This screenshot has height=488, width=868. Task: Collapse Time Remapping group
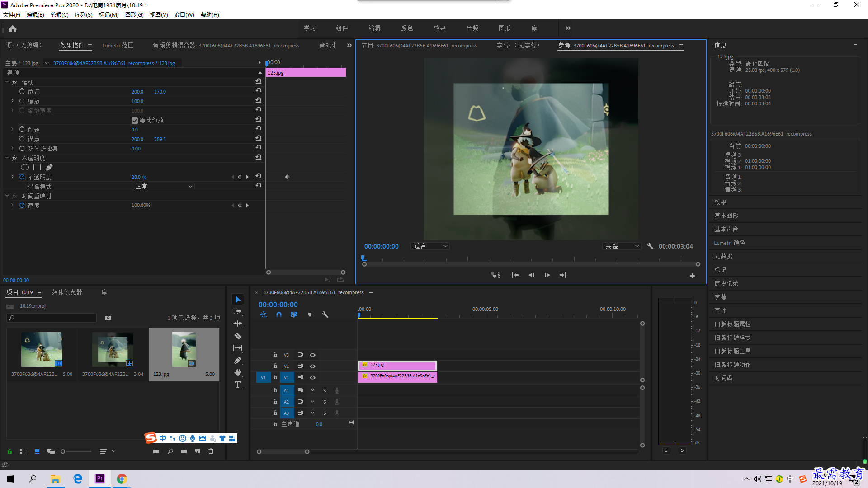point(7,196)
